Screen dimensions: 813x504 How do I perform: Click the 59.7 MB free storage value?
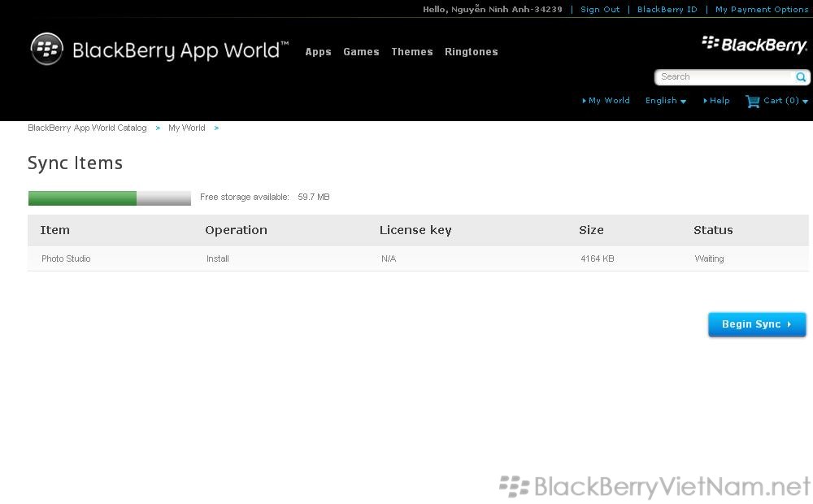[x=314, y=197]
